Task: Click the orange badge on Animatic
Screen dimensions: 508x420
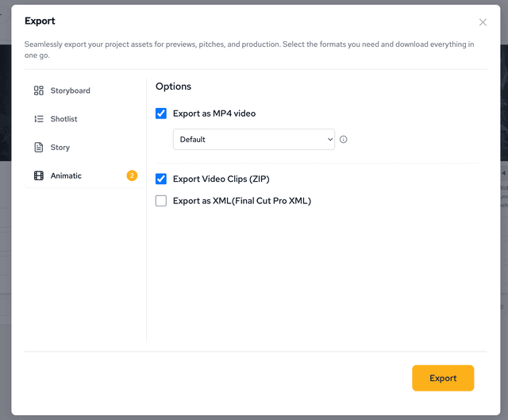Action: point(132,175)
